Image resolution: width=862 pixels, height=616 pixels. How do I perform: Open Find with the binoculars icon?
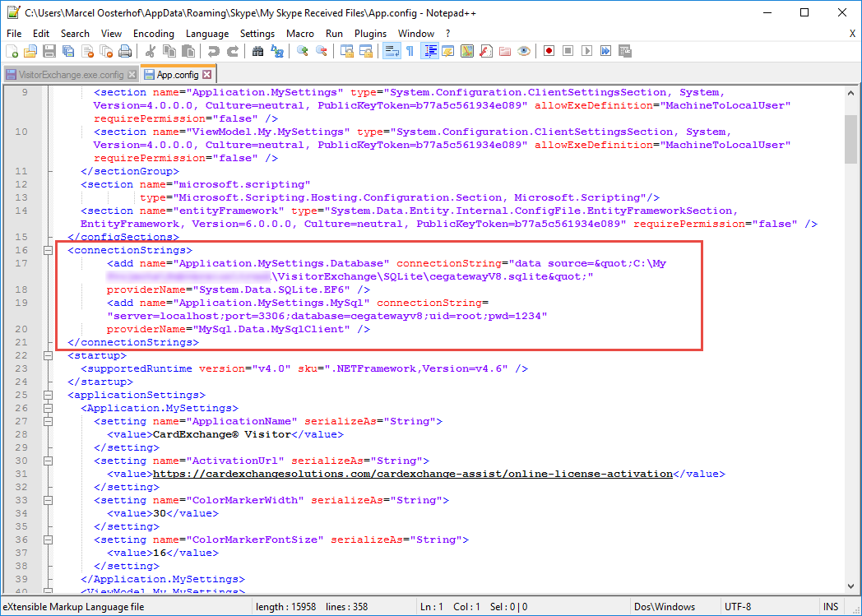257,52
